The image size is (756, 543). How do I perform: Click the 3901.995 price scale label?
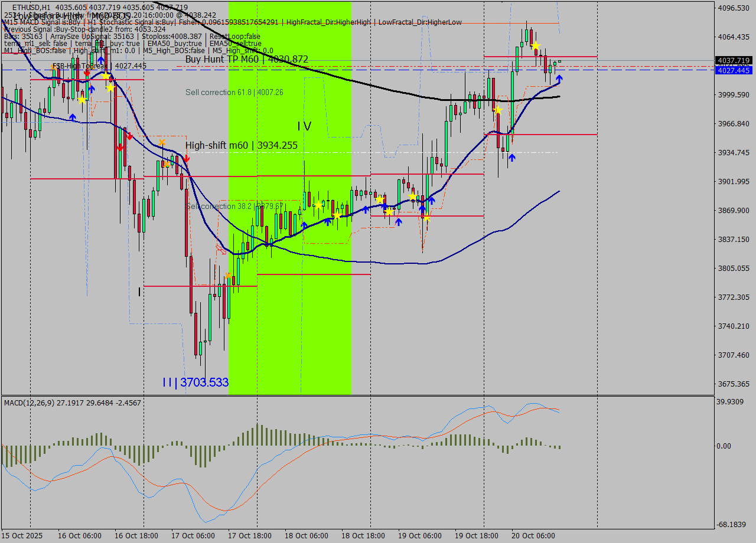pyautogui.click(x=733, y=181)
